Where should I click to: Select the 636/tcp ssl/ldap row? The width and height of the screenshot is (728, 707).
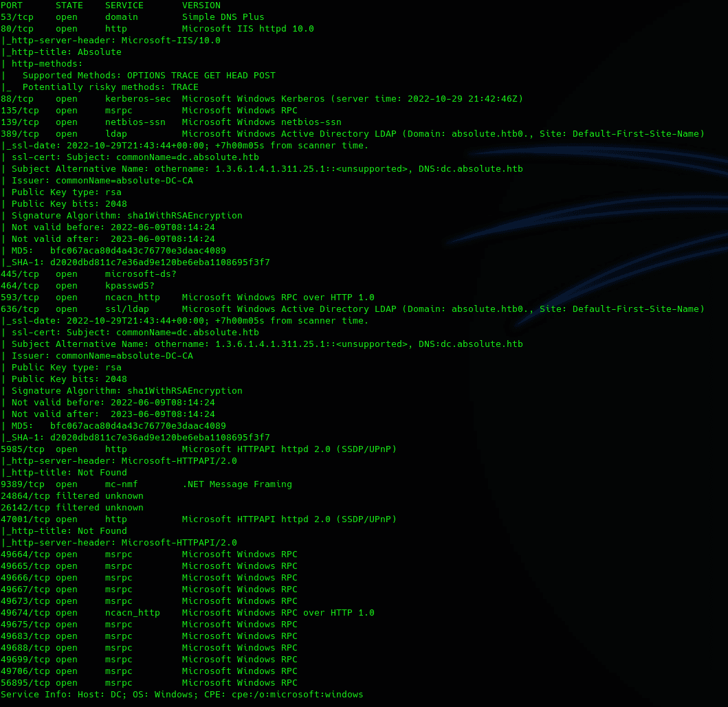(x=353, y=309)
